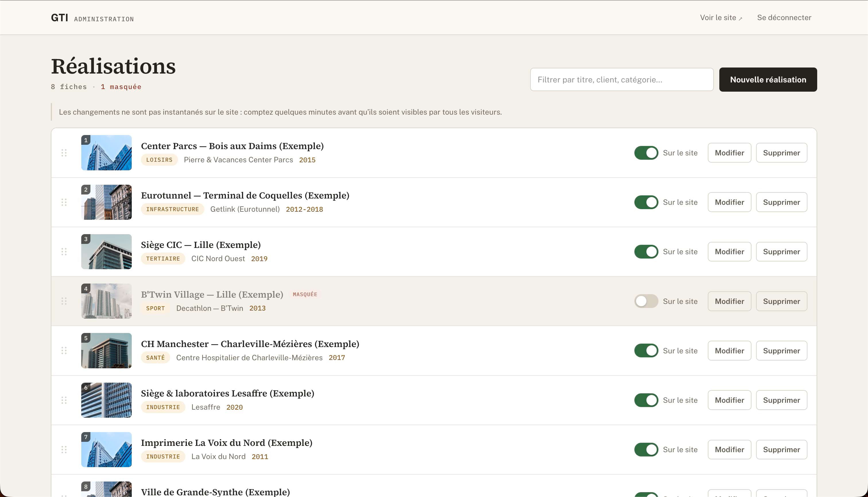Click the SPORT category tag
Viewport: 868px width, 497px height.
(x=156, y=308)
